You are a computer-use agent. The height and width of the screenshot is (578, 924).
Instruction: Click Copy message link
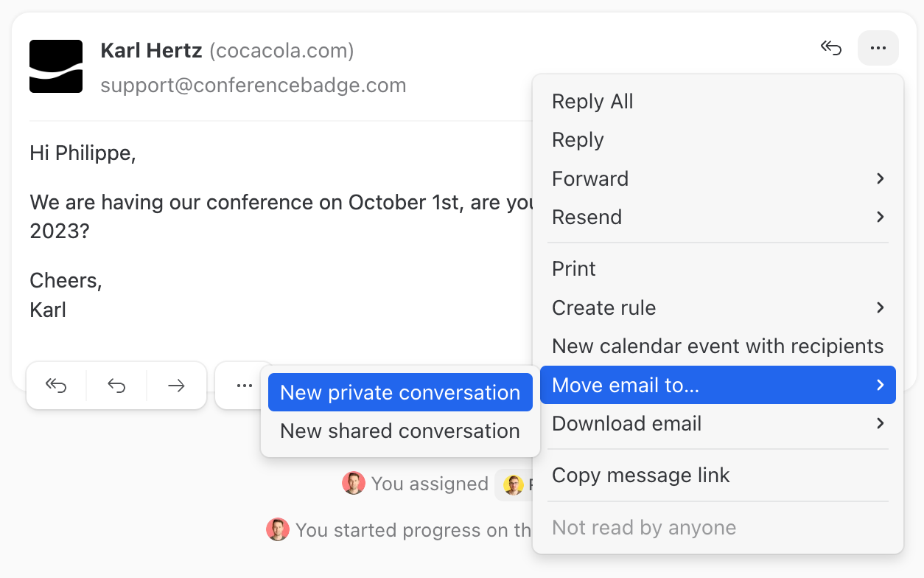click(x=640, y=475)
